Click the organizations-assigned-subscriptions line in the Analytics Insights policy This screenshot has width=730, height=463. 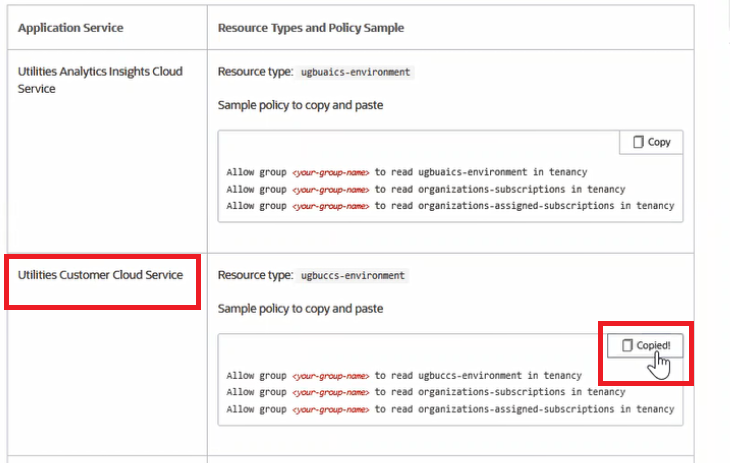point(450,206)
